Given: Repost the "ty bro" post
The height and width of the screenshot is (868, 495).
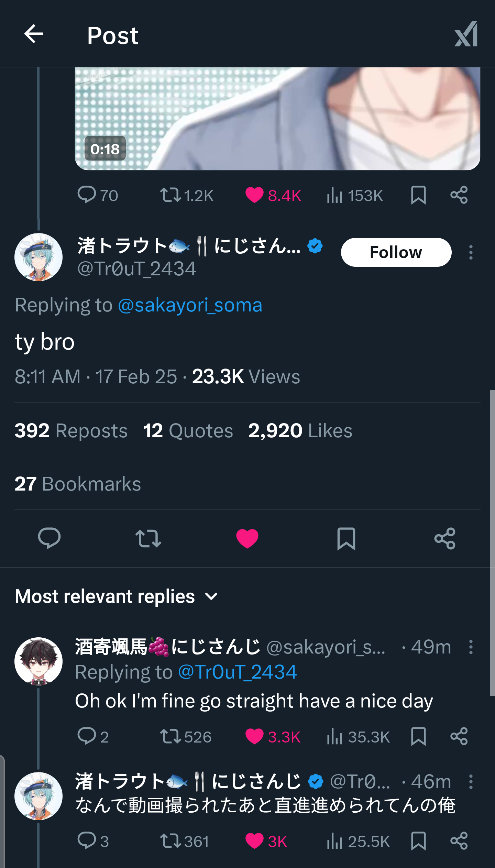Looking at the screenshot, I should point(148,538).
